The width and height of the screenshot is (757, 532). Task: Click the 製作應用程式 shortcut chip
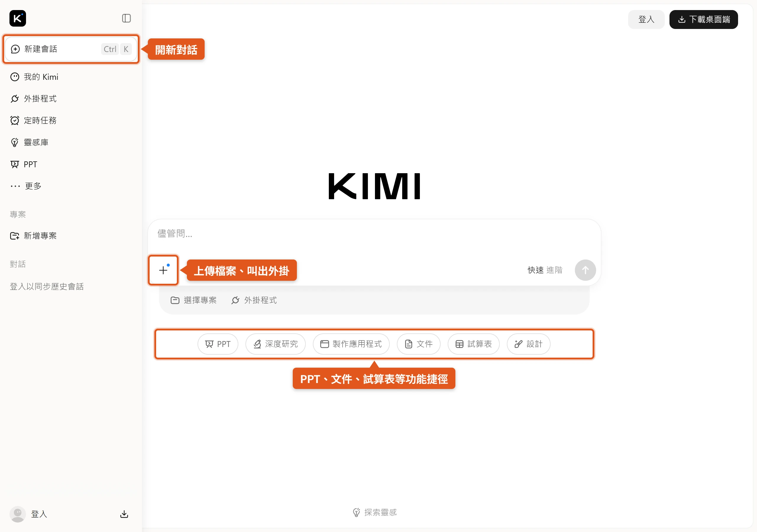click(351, 344)
